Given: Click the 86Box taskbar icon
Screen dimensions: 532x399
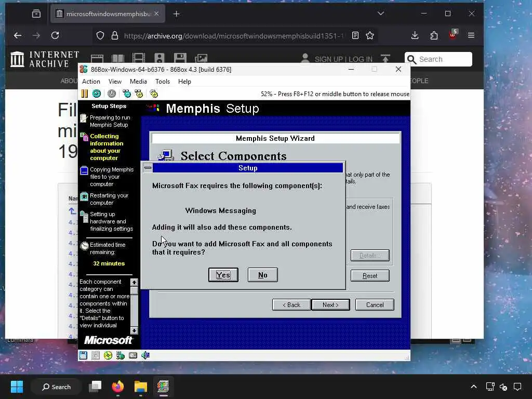Looking at the screenshot, I should tap(163, 387).
